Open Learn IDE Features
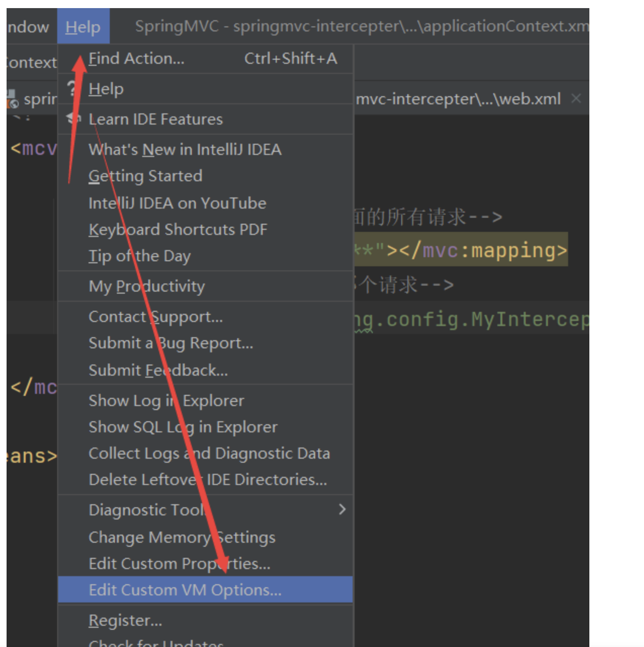 [x=205, y=119]
